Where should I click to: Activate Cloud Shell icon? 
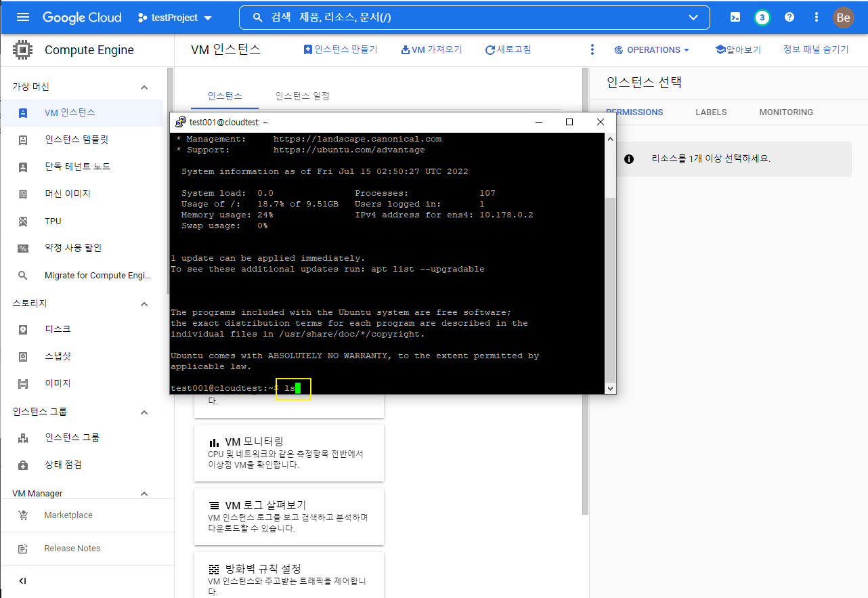(735, 18)
